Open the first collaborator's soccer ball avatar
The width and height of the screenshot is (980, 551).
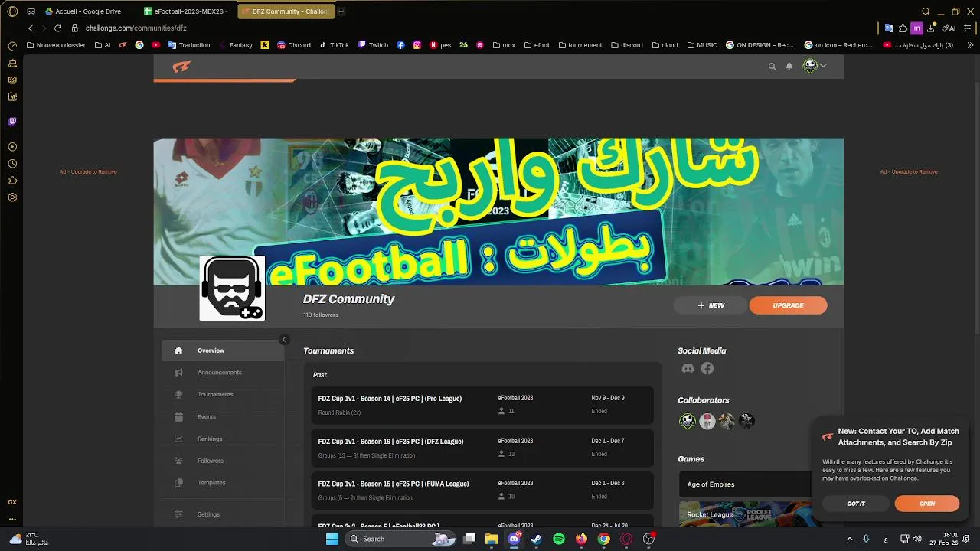688,421
